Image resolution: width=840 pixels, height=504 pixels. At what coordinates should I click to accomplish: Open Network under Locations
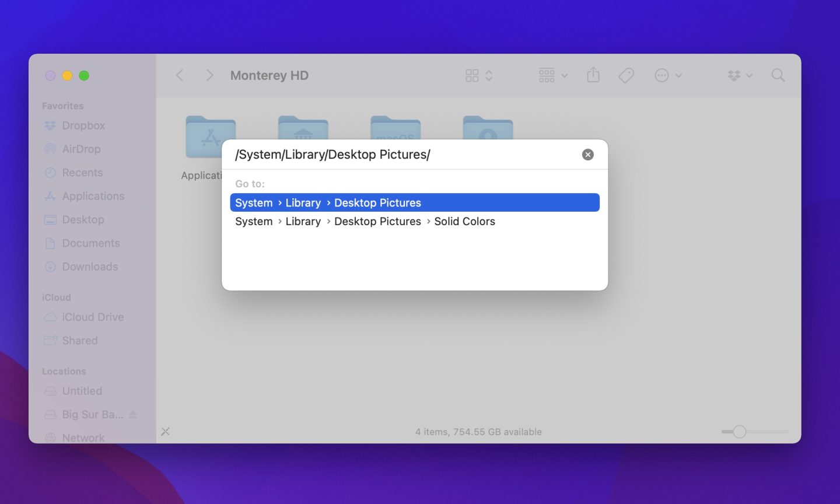83,437
